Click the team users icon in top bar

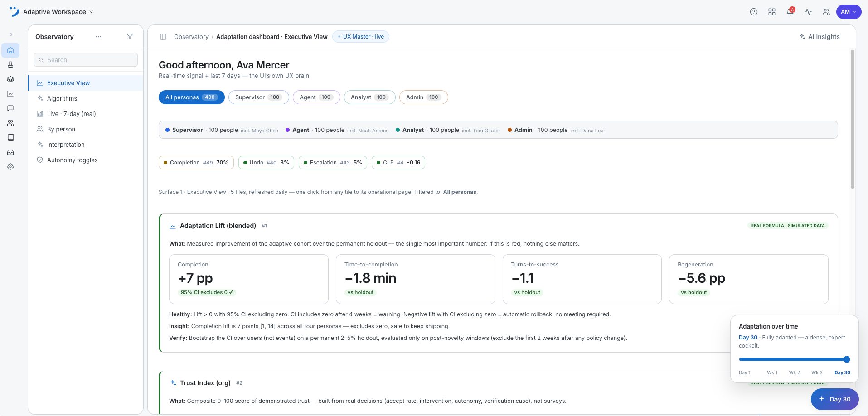tap(826, 12)
